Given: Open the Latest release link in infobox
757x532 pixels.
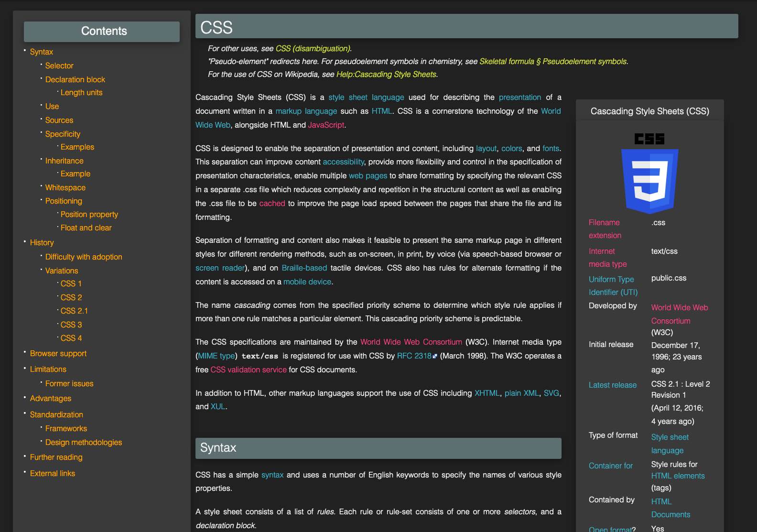Looking at the screenshot, I should click(613, 385).
